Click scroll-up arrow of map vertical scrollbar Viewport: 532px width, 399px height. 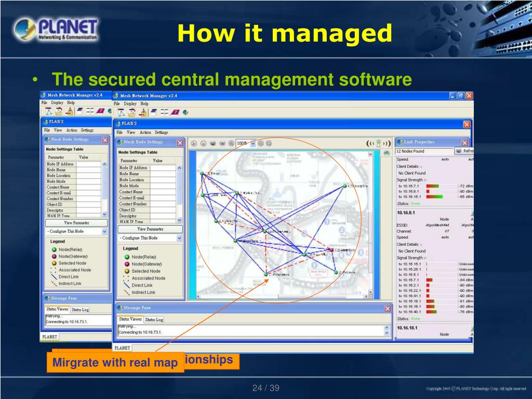click(x=370, y=154)
